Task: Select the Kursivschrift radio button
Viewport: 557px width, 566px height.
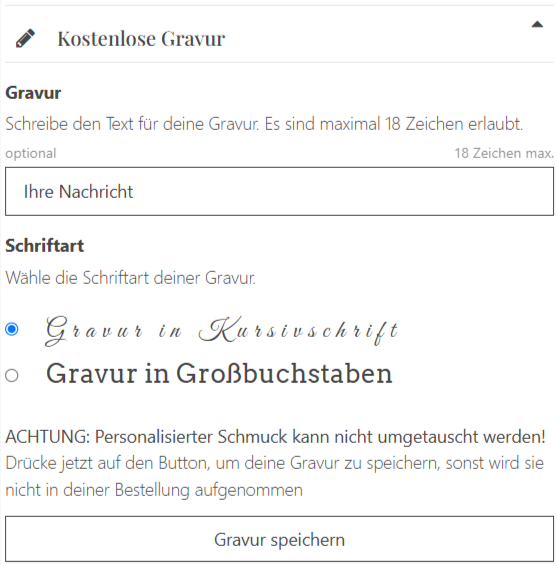Action: (x=12, y=329)
